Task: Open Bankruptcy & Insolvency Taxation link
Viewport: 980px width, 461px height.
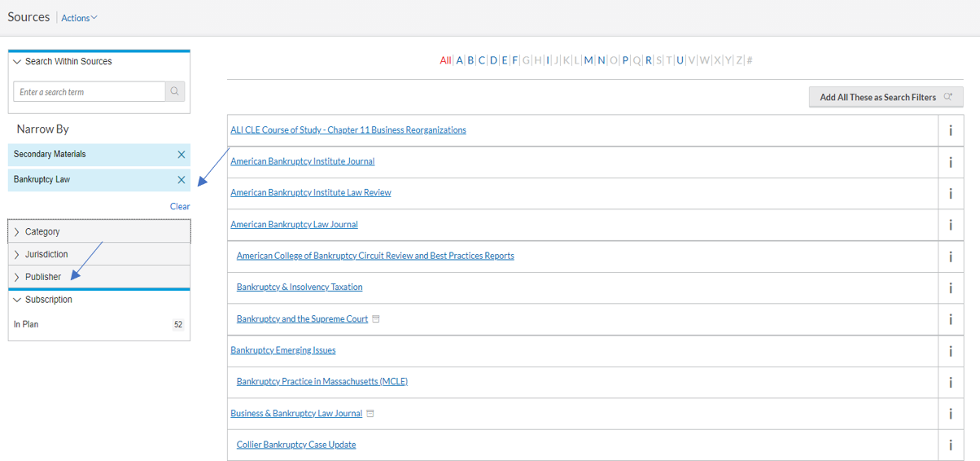Action: [x=300, y=288]
